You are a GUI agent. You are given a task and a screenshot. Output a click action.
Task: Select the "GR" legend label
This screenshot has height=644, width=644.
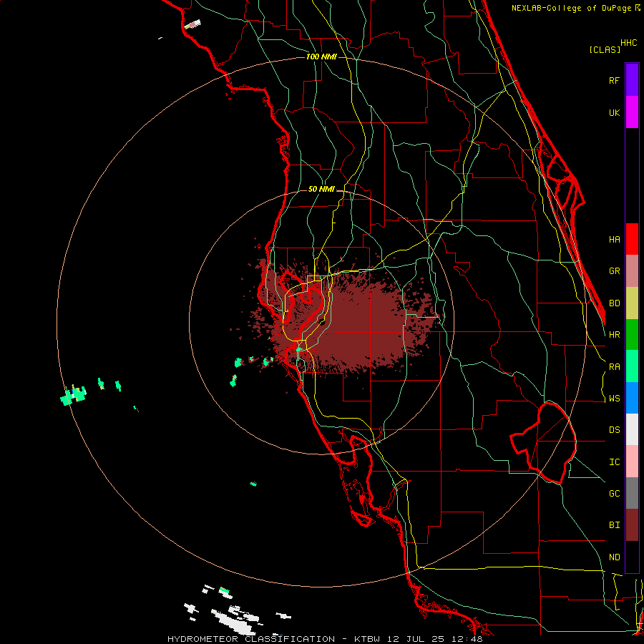coord(614,271)
